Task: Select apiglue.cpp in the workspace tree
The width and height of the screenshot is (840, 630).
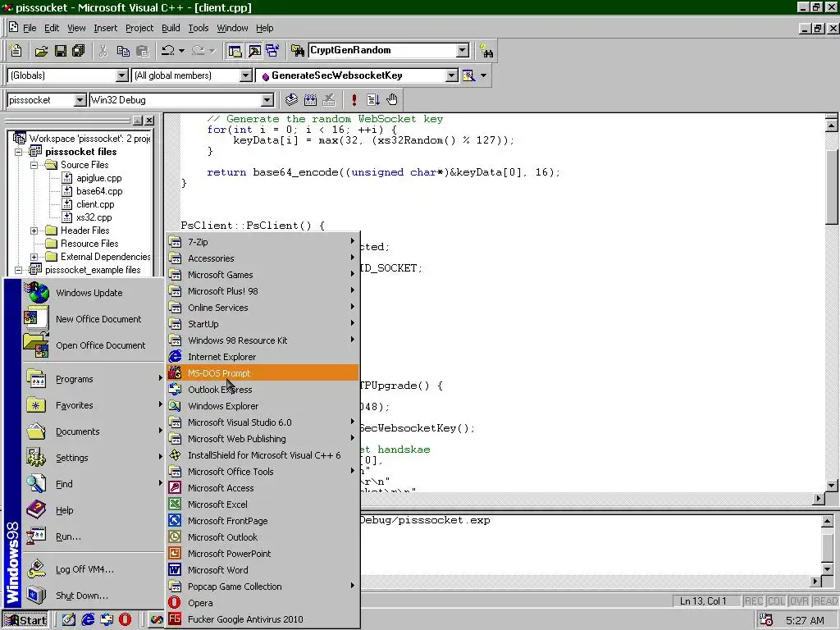Action: (x=98, y=178)
